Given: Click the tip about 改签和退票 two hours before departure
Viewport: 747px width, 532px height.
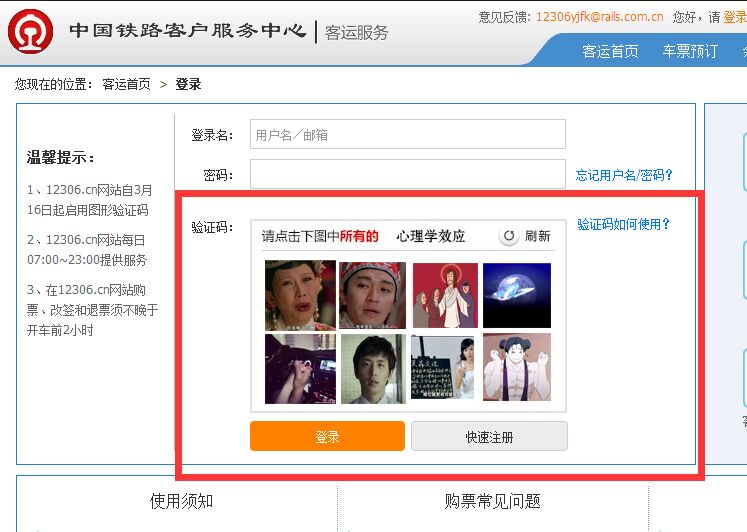Looking at the screenshot, I should click(92, 310).
